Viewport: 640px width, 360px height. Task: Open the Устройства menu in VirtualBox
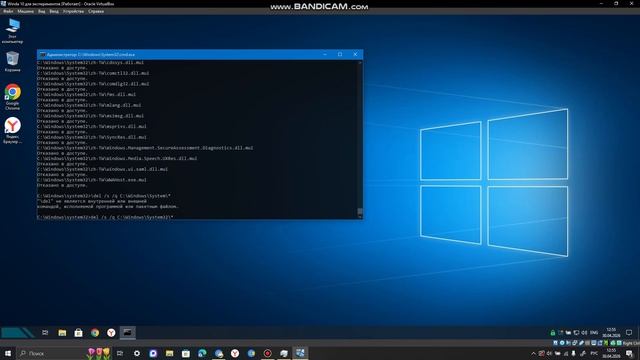[73, 11]
